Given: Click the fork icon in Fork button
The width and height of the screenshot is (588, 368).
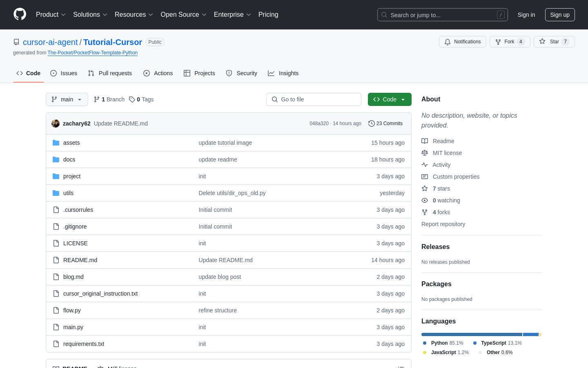Looking at the screenshot, I should (x=498, y=42).
